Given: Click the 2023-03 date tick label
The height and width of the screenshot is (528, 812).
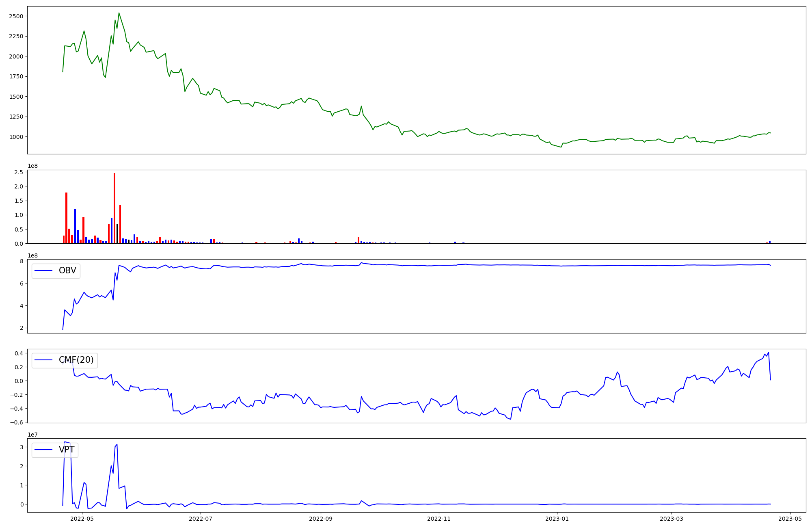Looking at the screenshot, I should (672, 519).
